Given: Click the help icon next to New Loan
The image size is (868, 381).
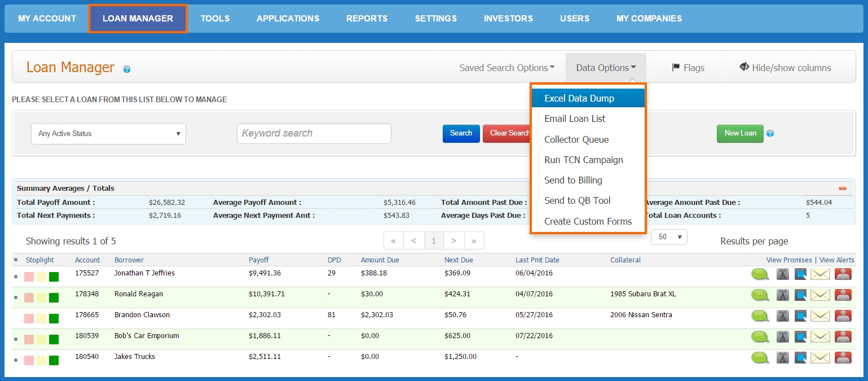Looking at the screenshot, I should pos(770,134).
